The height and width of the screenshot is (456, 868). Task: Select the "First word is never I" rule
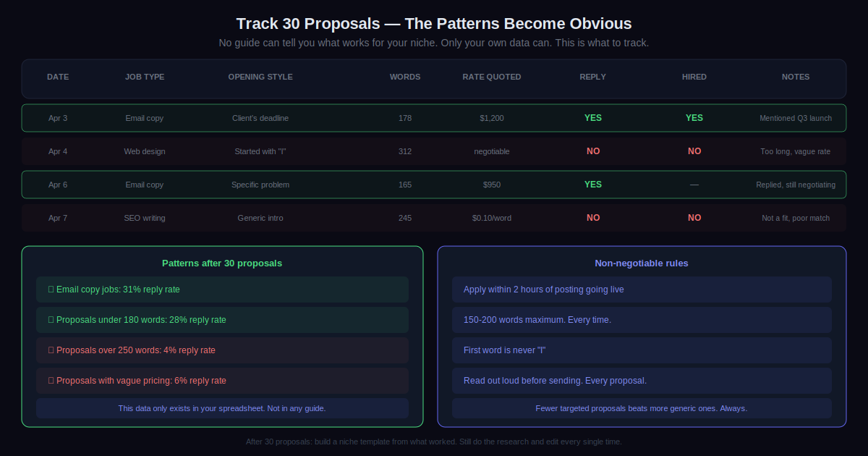505,350
